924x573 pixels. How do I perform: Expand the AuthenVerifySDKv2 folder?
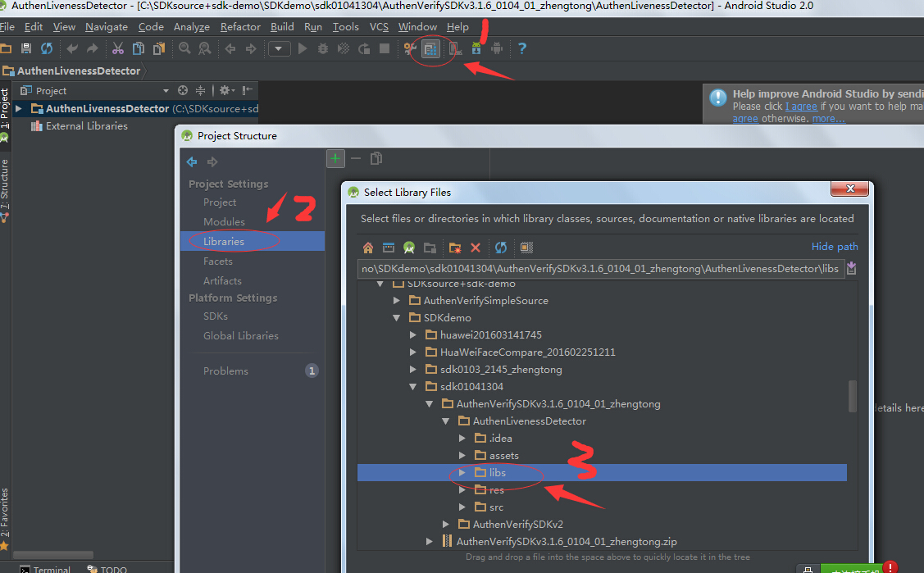tap(445, 525)
